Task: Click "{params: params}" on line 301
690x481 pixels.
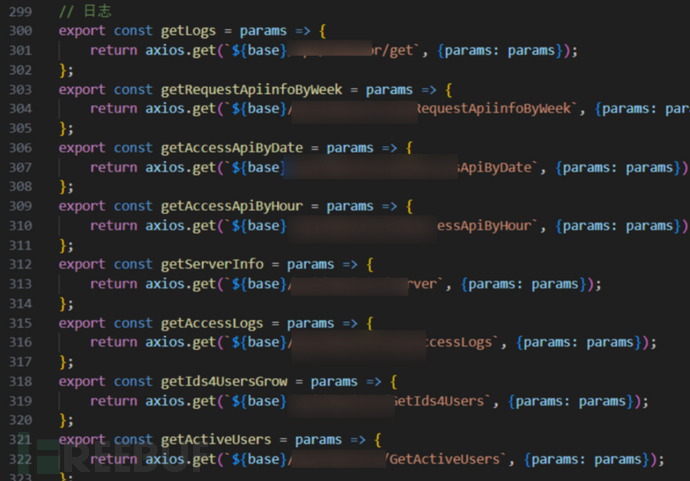Action: point(500,51)
